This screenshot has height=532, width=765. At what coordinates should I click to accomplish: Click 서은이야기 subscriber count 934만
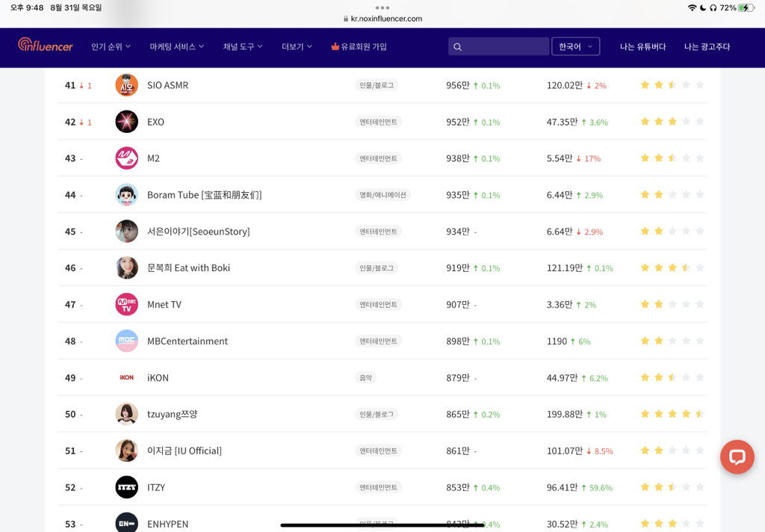coord(458,232)
